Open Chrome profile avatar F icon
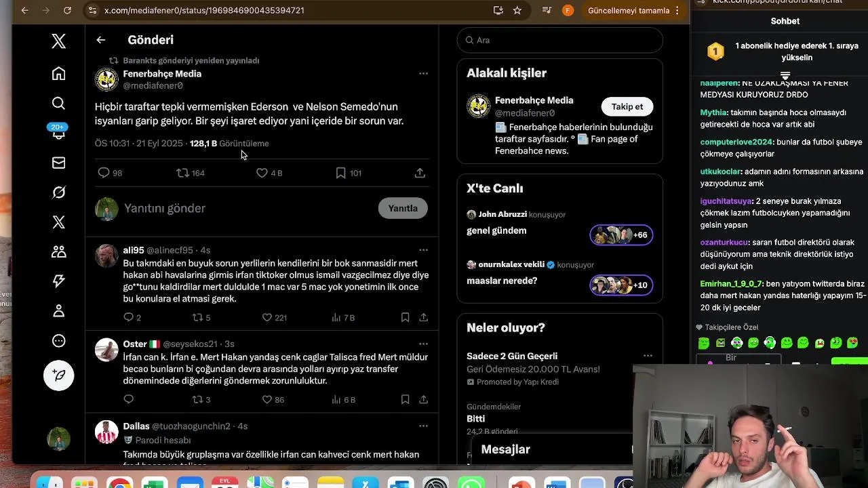The width and height of the screenshot is (868, 488). 568,10
